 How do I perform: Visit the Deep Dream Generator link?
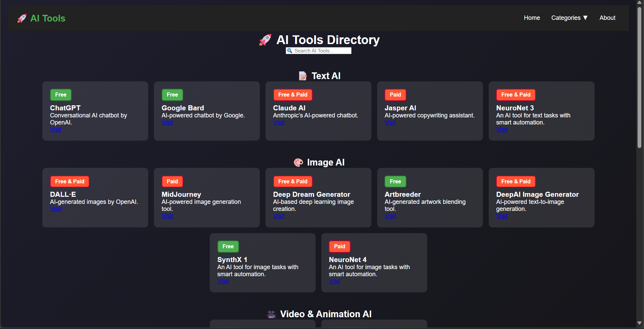click(279, 216)
